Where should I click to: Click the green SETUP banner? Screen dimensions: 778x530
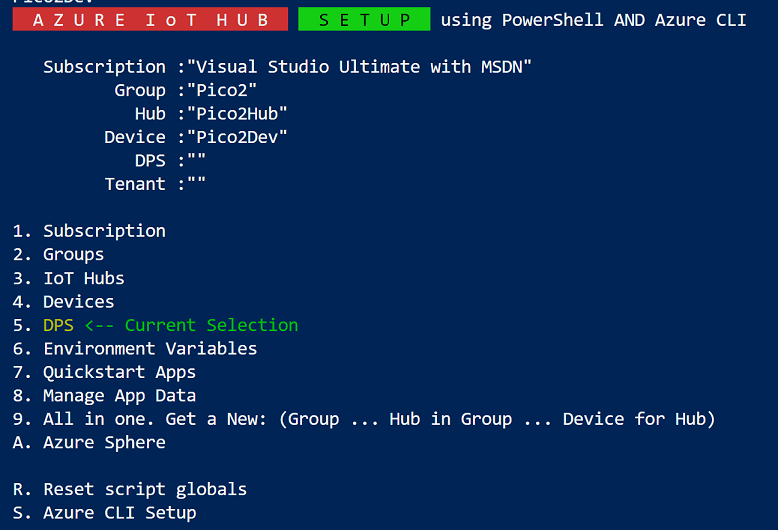click(x=364, y=20)
